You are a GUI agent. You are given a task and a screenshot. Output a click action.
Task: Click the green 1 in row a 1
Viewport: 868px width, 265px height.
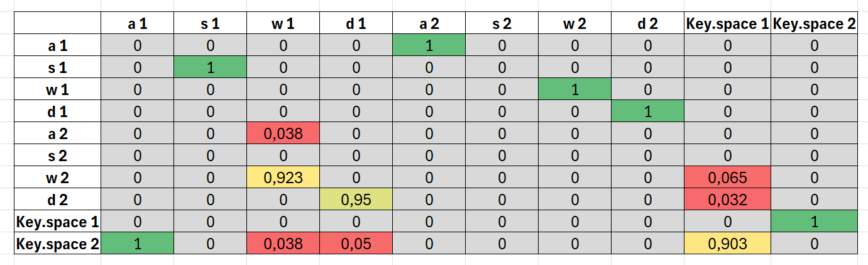click(429, 45)
